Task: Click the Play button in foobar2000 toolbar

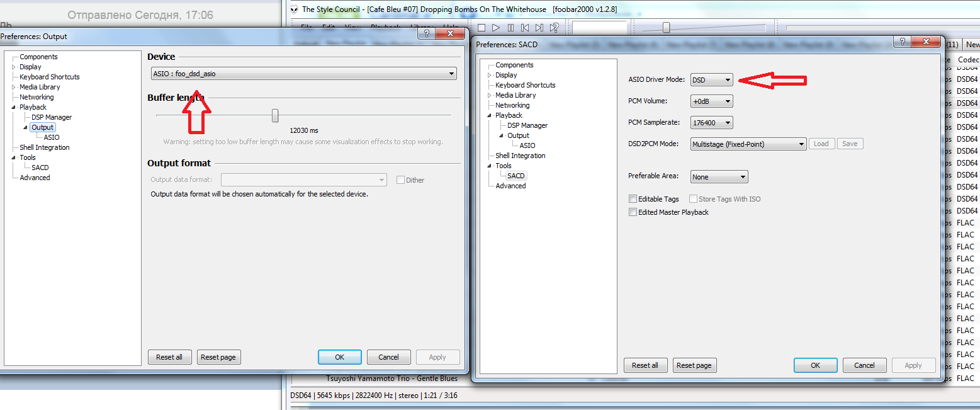Action: tap(496, 28)
